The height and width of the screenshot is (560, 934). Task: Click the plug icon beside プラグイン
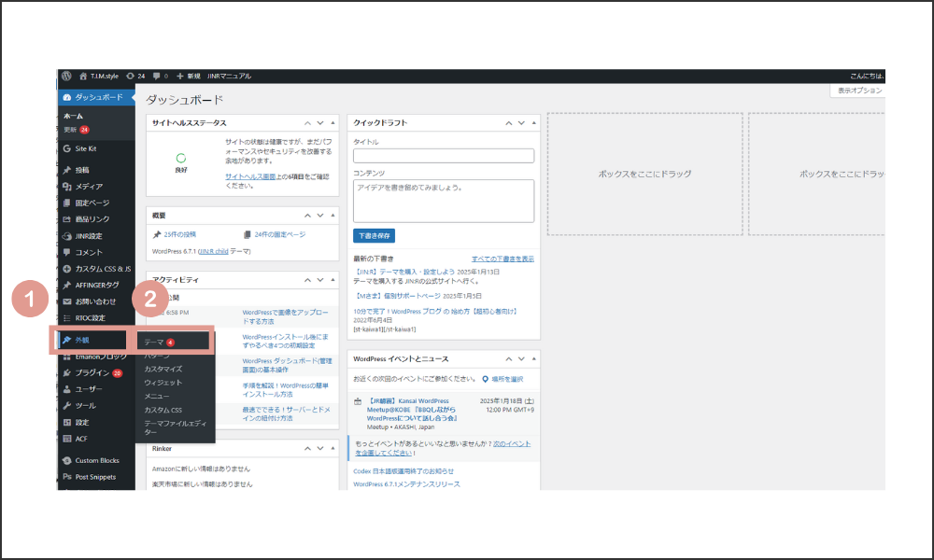click(66, 373)
